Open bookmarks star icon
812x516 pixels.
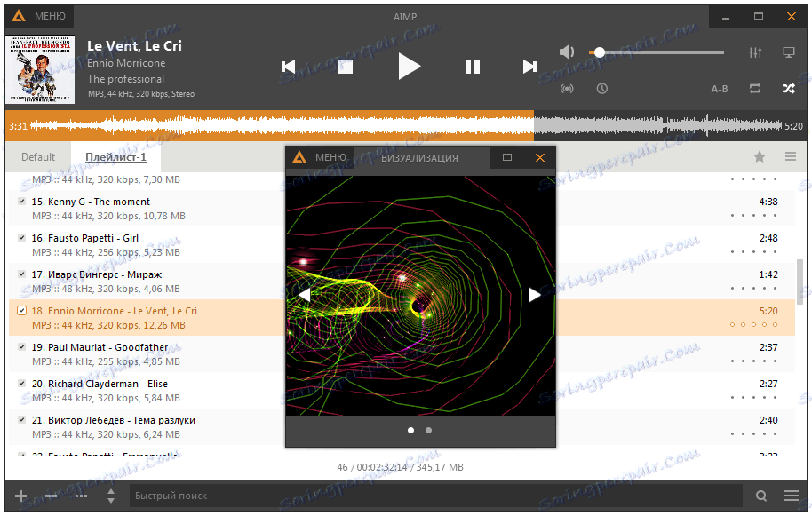click(x=760, y=156)
